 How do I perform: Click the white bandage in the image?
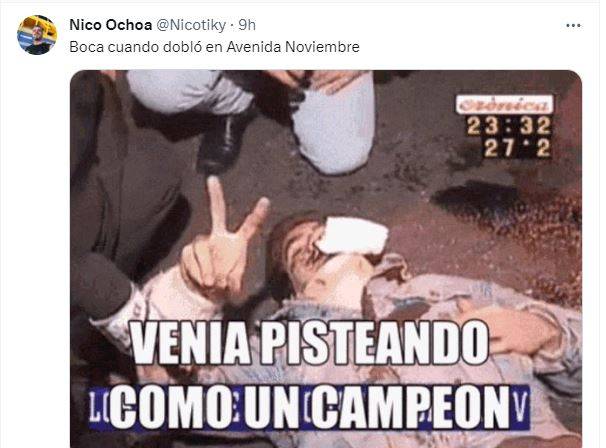(x=352, y=236)
